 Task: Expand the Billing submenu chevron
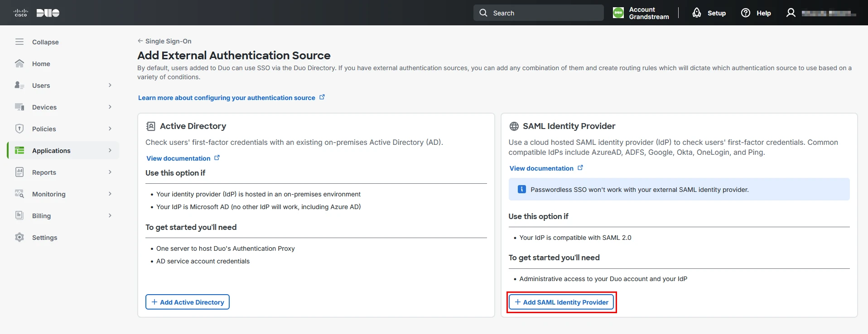tap(110, 215)
